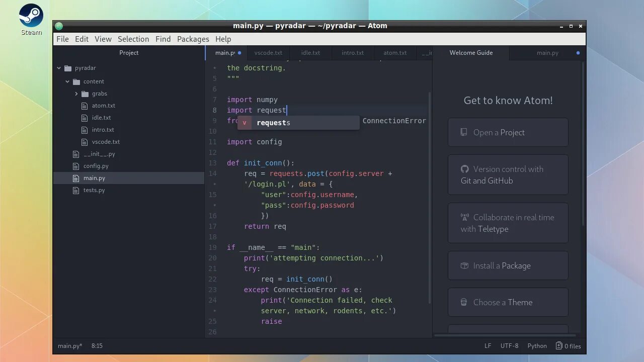Click the GitHub octocat icon
Viewport: 644px width, 362px height.
pos(464,169)
